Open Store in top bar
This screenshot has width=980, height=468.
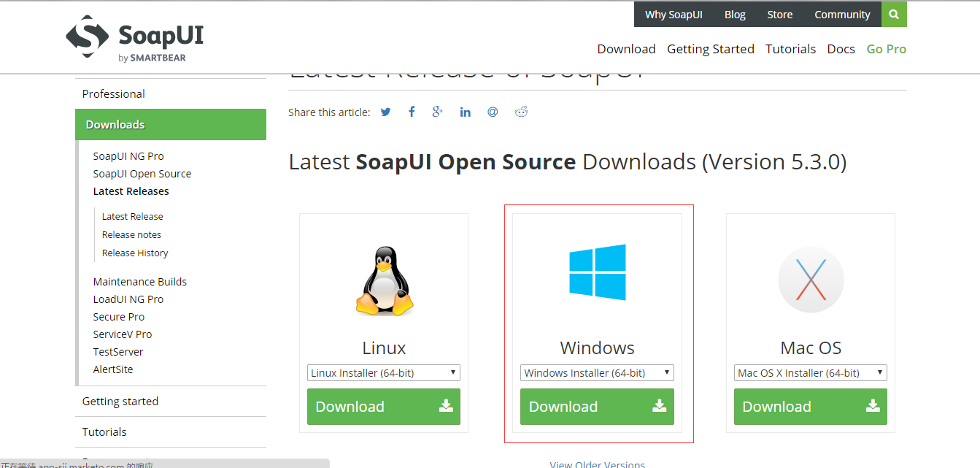[779, 15]
